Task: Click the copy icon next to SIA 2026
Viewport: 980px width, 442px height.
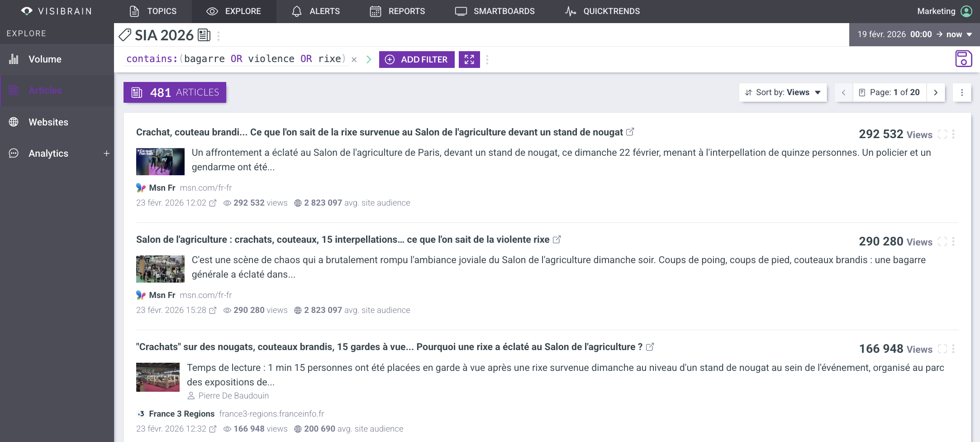Action: [x=204, y=34]
